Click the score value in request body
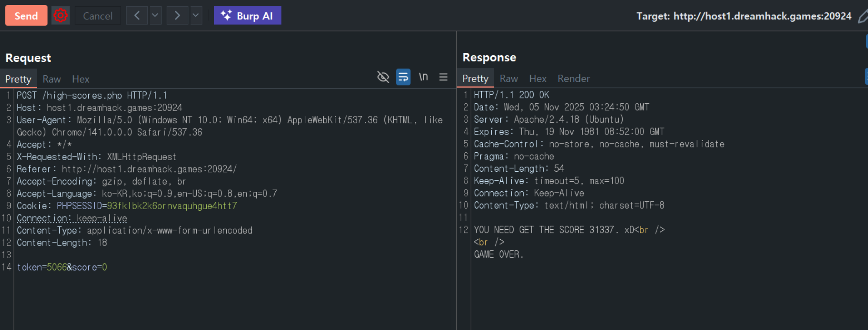This screenshot has width=868, height=330. 105,267
